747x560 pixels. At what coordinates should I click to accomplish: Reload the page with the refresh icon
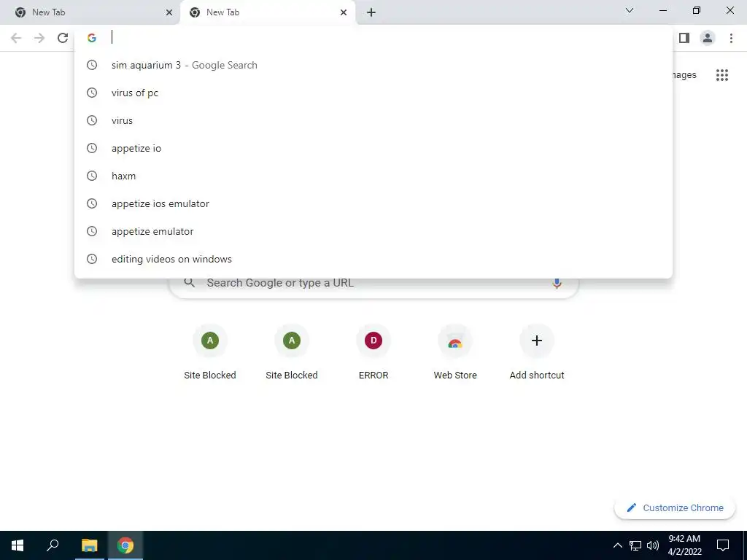click(x=63, y=38)
